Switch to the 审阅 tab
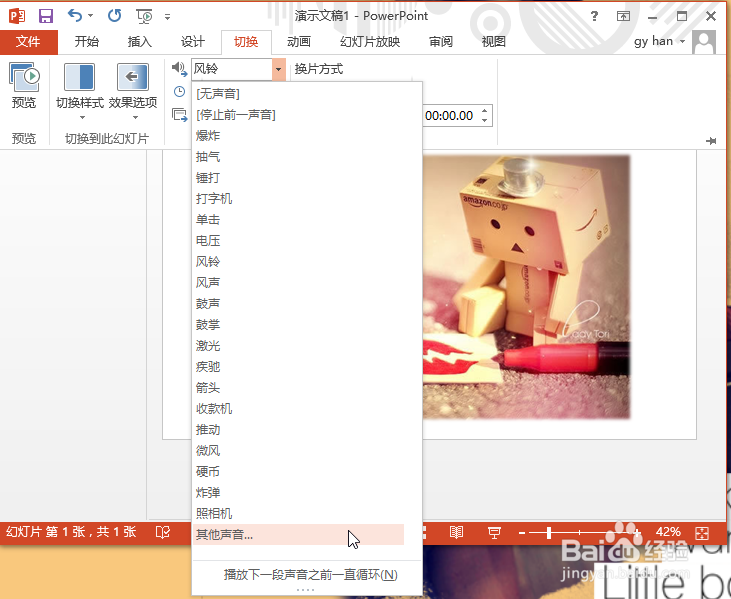This screenshot has height=599, width=731. pyautogui.click(x=441, y=42)
